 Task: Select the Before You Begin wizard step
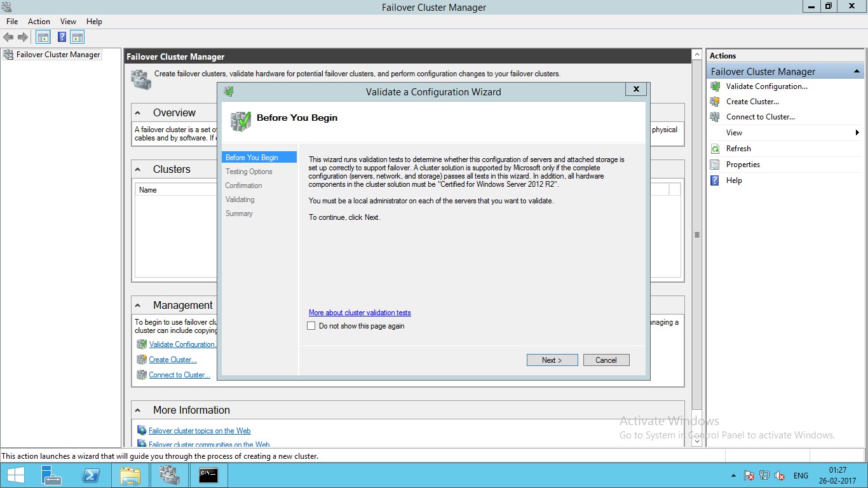point(259,158)
